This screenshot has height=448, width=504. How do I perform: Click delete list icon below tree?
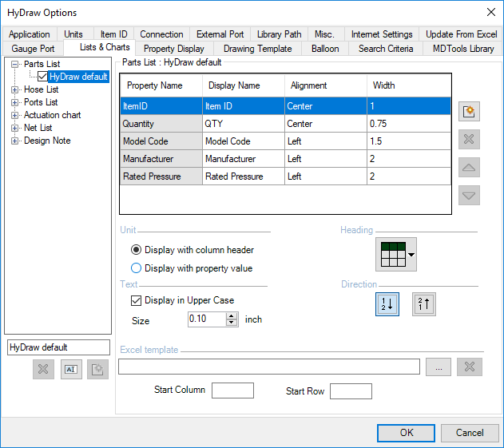click(x=43, y=369)
